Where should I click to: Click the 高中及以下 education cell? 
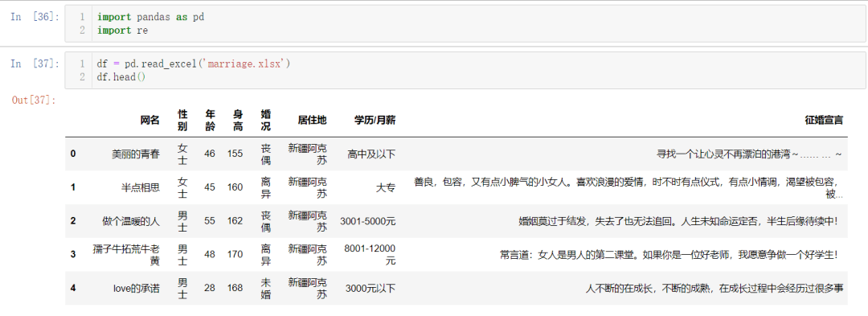point(371,154)
